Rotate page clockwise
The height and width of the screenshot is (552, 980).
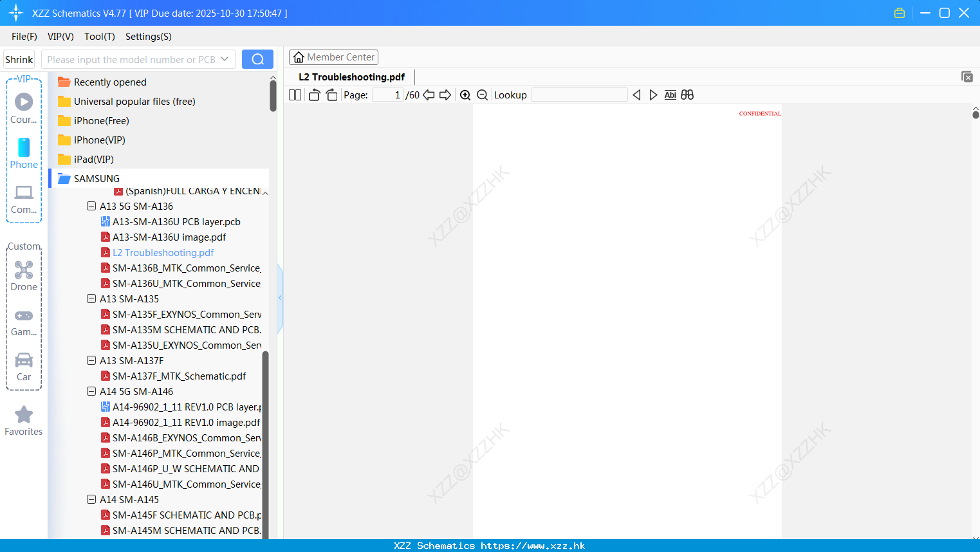[x=331, y=95]
